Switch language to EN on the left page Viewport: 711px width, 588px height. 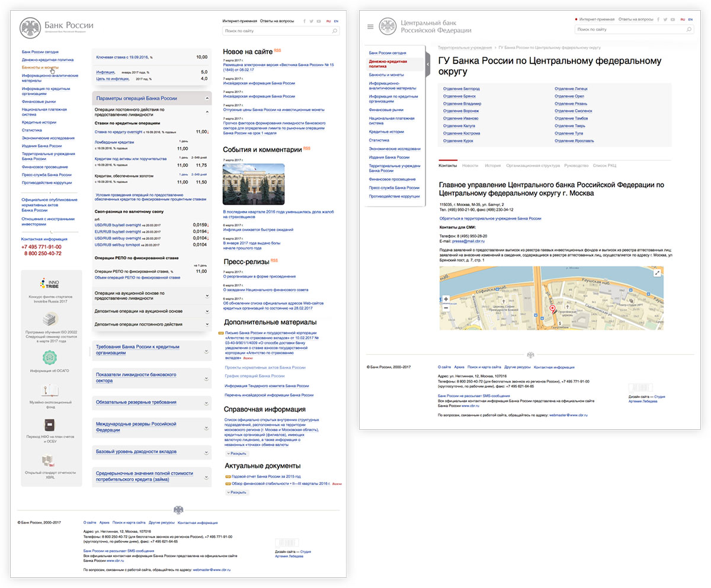pos(336,21)
